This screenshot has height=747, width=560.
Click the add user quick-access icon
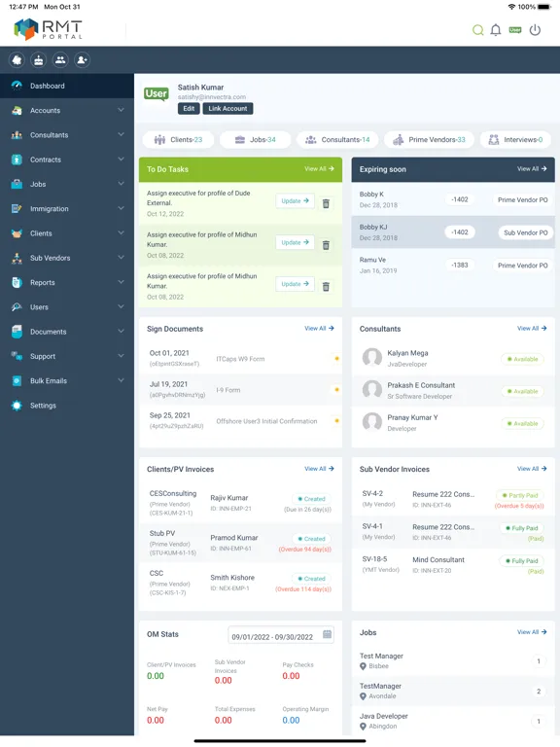pos(82,60)
